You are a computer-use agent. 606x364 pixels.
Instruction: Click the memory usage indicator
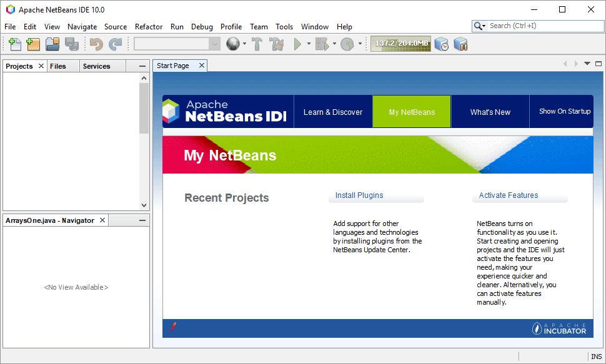pos(400,44)
